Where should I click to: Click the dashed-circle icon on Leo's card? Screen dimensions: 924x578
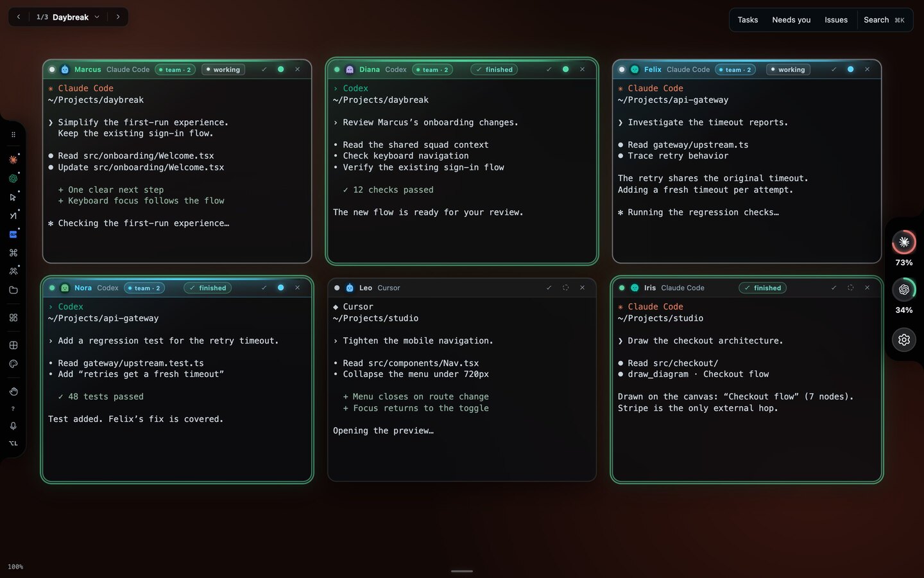tap(565, 288)
